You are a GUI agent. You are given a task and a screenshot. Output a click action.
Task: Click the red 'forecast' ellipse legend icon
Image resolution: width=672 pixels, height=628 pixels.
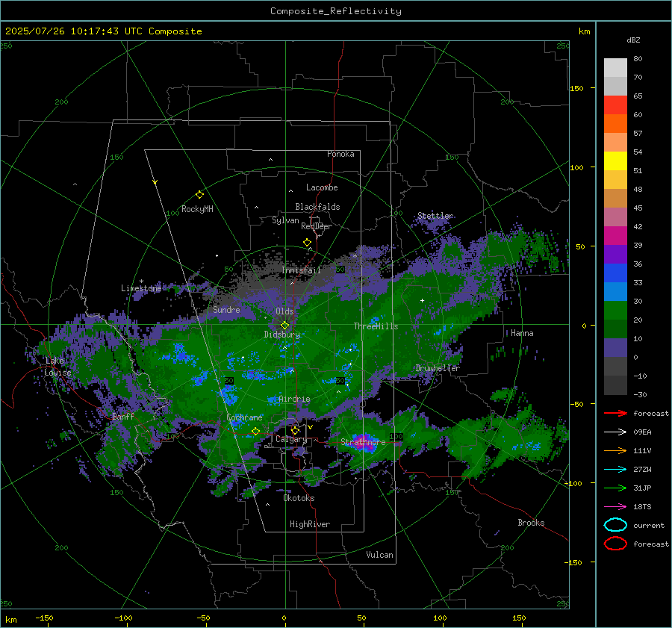615,544
